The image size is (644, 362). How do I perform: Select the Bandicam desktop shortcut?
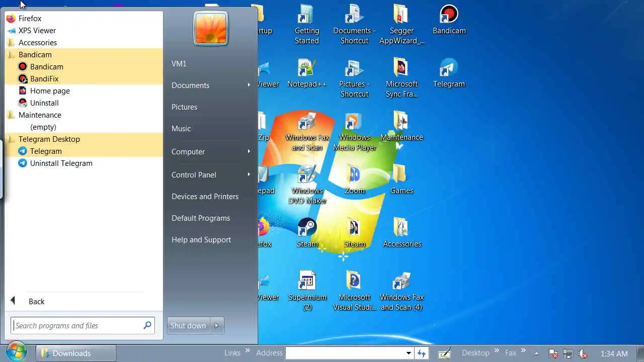pyautogui.click(x=449, y=19)
